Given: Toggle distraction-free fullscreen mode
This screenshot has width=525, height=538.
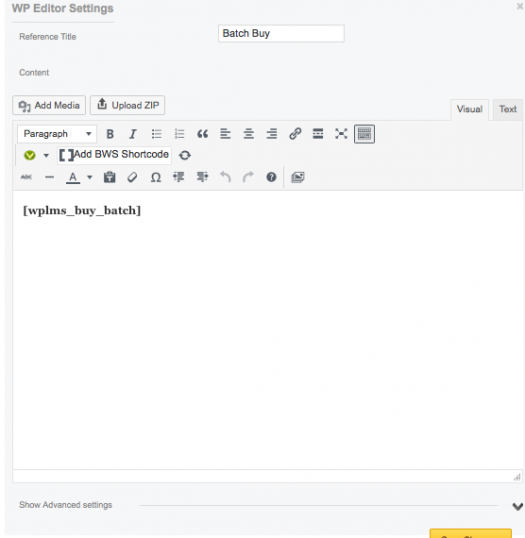Looking at the screenshot, I should point(341,134).
